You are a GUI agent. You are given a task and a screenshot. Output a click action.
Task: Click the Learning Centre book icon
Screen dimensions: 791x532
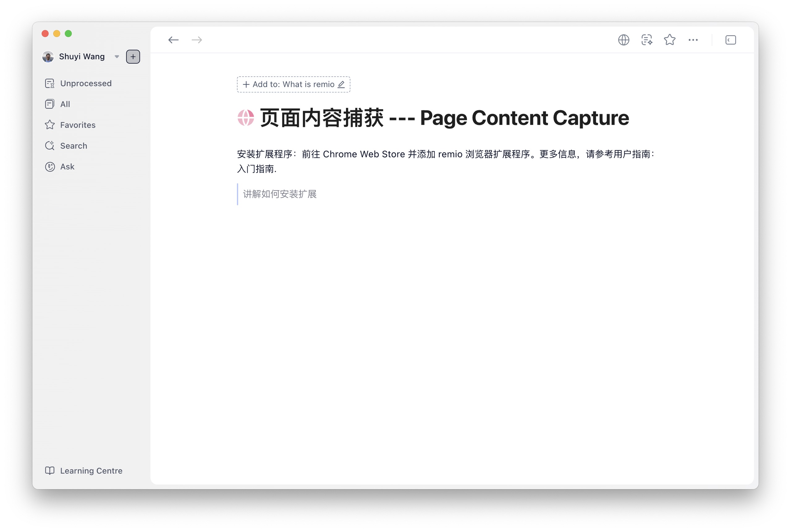tap(50, 471)
